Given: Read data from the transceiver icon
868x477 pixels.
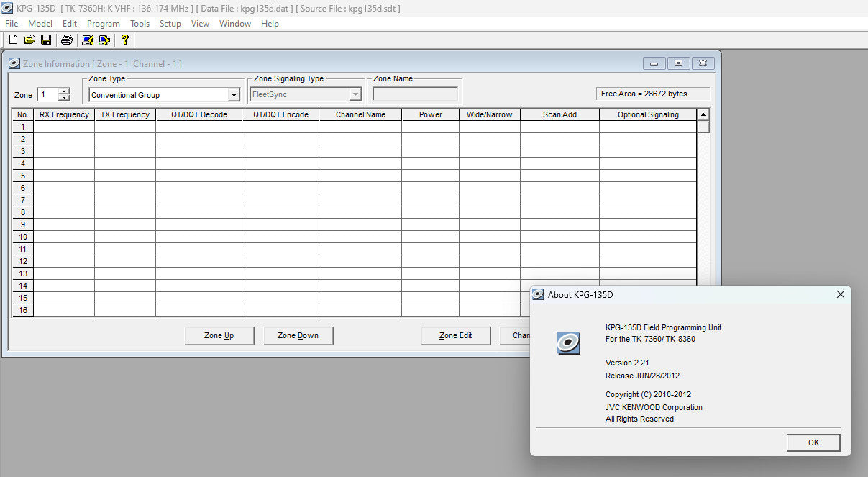Looking at the screenshot, I should (88, 40).
